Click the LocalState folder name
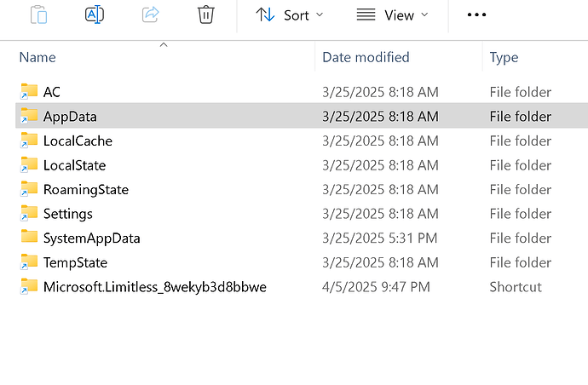 75,165
